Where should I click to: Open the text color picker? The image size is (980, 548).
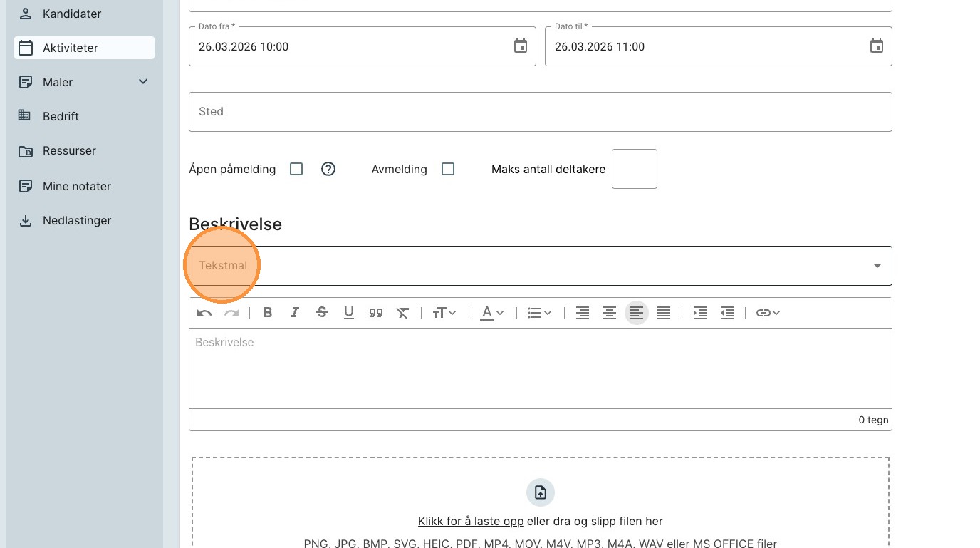pos(491,313)
